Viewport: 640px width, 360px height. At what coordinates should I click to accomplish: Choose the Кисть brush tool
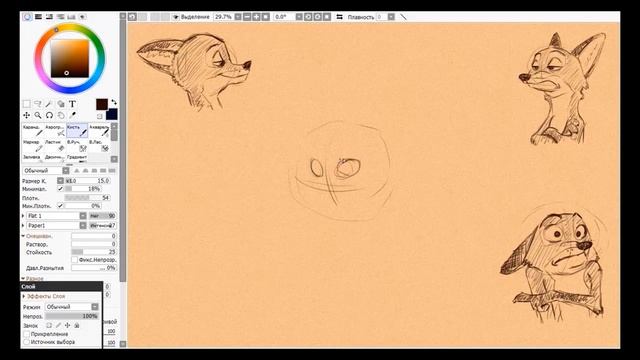click(77, 131)
